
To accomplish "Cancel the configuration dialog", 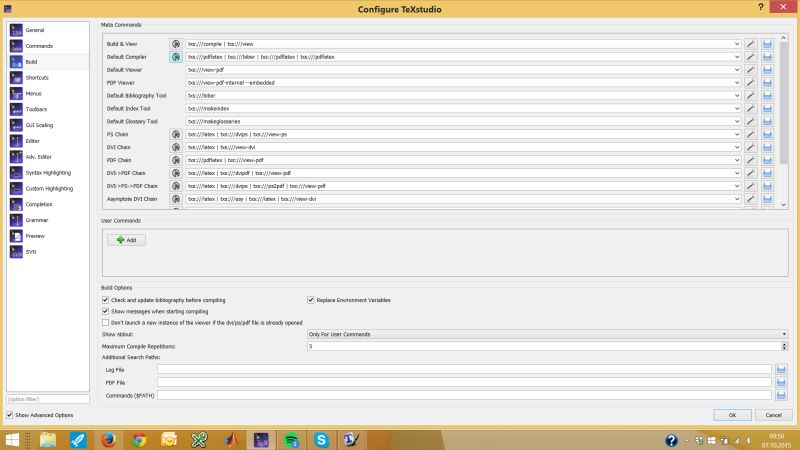I will (773, 415).
